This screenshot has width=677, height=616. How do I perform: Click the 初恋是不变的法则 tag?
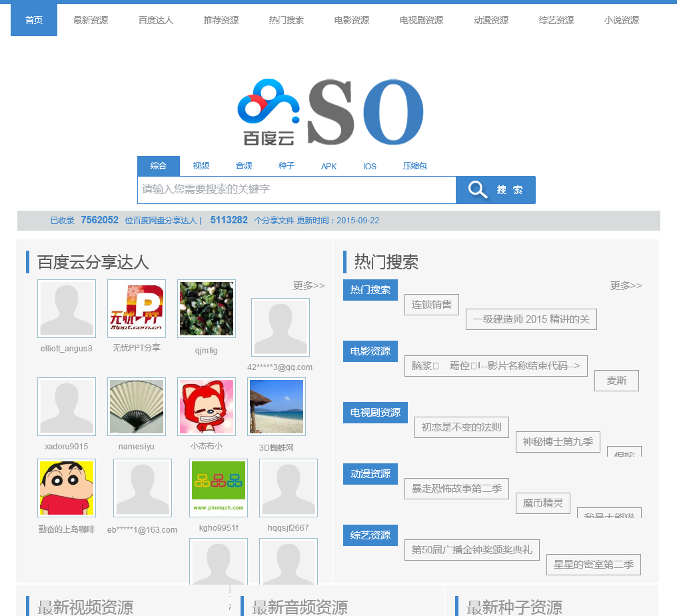[x=462, y=427]
